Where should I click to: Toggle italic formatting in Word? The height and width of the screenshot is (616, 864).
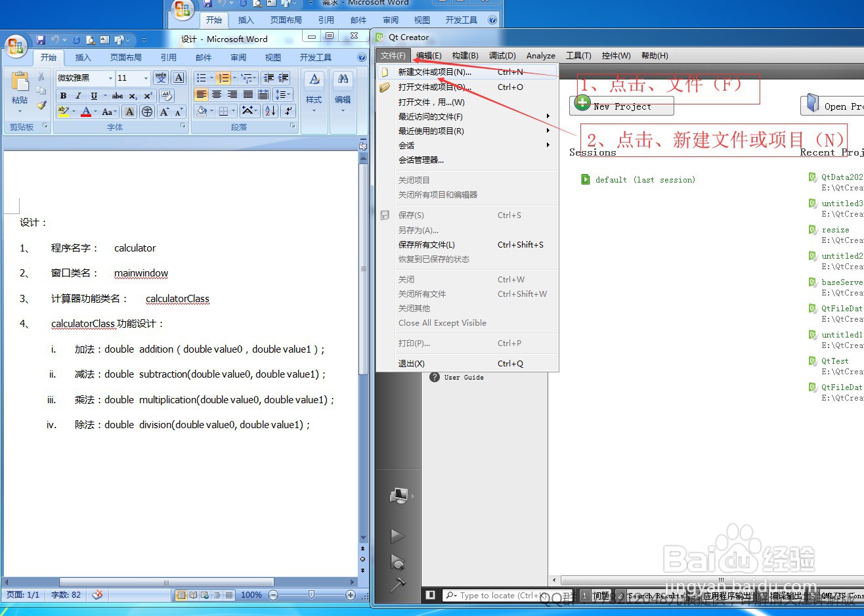78,96
